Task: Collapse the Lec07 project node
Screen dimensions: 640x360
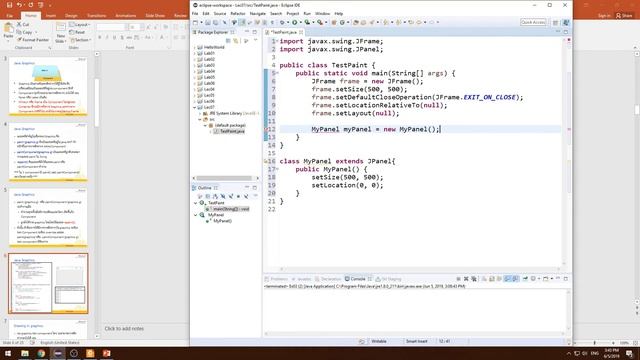Action: coord(195,107)
